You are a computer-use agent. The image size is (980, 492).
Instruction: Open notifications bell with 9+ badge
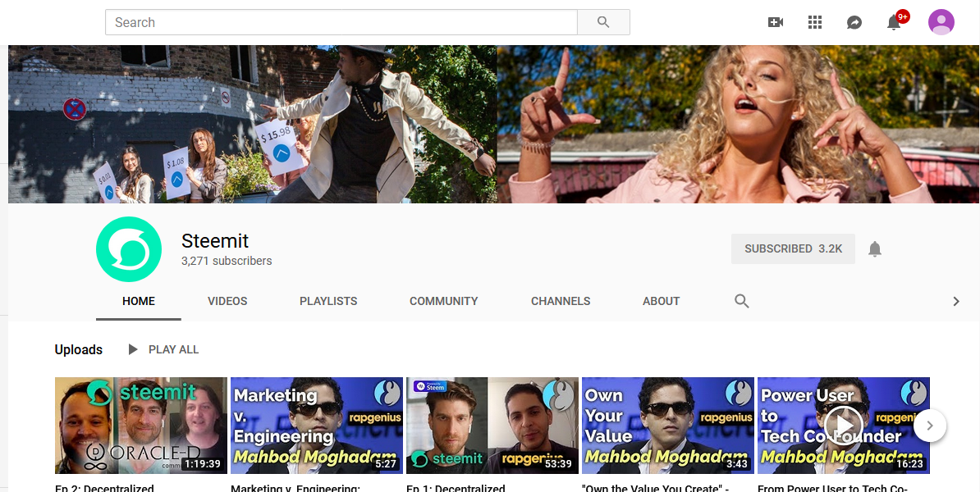(x=895, y=22)
